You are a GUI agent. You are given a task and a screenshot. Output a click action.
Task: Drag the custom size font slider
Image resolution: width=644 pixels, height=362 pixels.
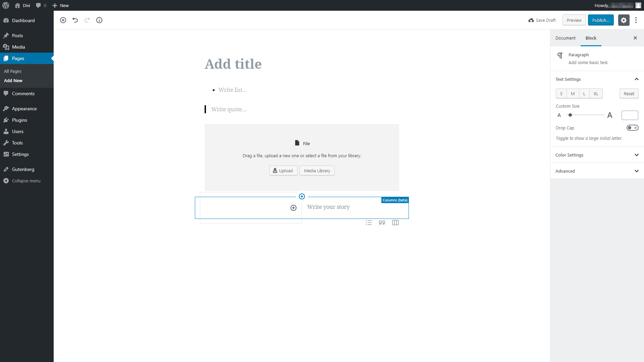570,115
